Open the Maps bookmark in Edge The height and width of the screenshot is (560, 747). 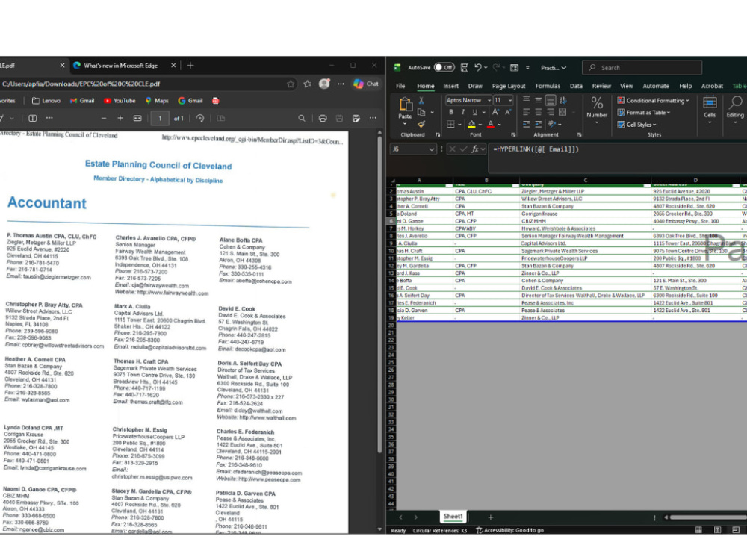[157, 101]
